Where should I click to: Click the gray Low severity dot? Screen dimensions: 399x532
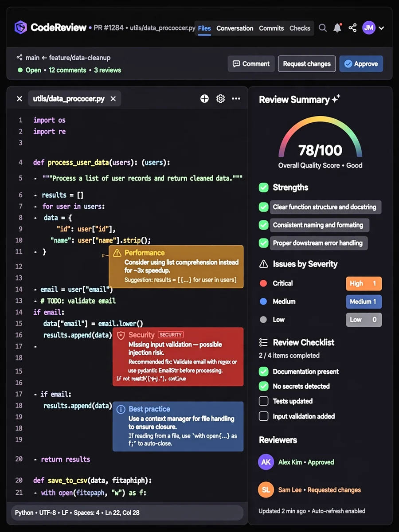coord(263,320)
